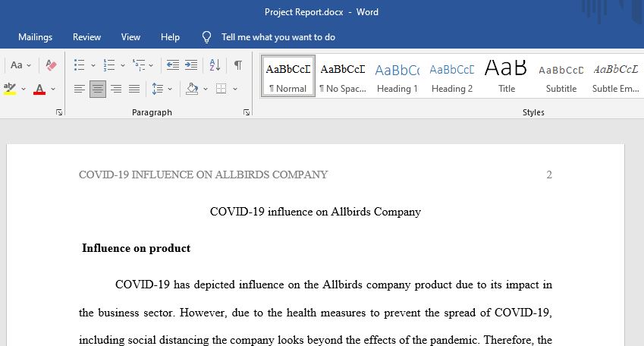Open the Mailings tab
644x346 pixels.
[x=36, y=37]
